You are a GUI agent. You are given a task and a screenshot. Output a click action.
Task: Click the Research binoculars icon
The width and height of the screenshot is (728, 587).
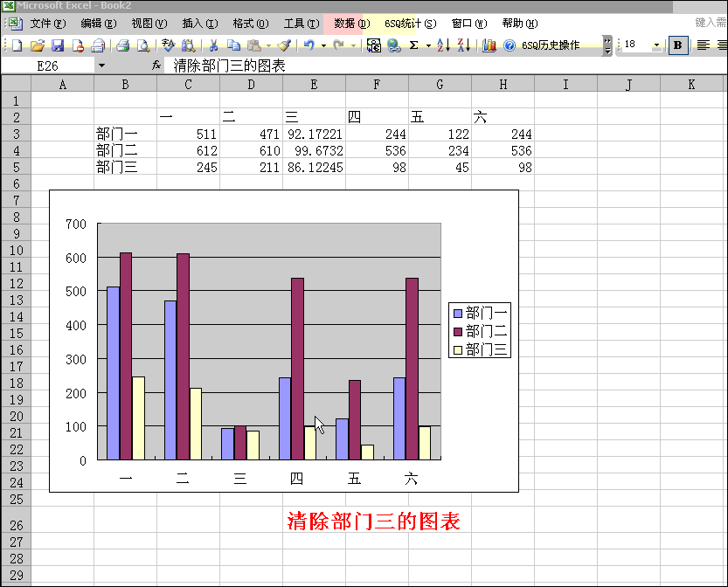188,45
